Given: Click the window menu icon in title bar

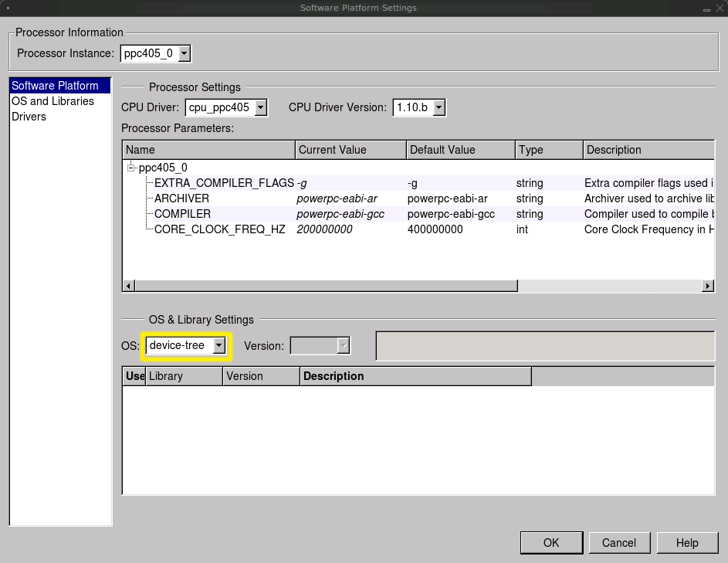Looking at the screenshot, I should tap(8, 8).
